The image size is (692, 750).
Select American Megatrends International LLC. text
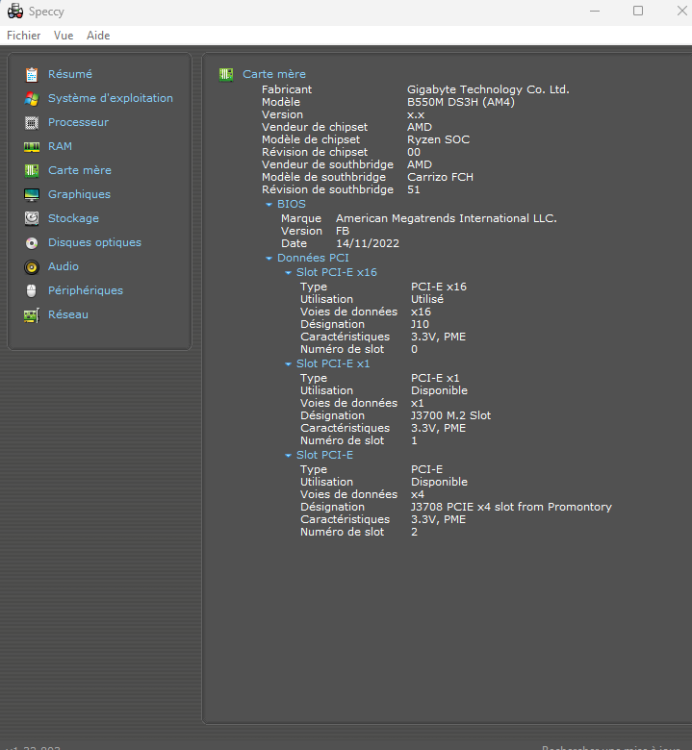tap(446, 219)
